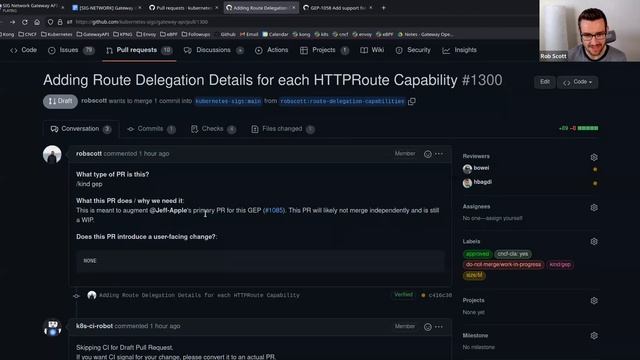Open the Actions tab
This screenshot has height=360, width=640.
pos(271,50)
